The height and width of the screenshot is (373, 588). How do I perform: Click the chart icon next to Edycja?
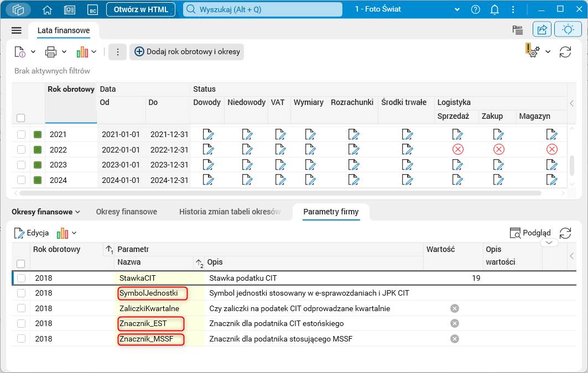point(63,233)
